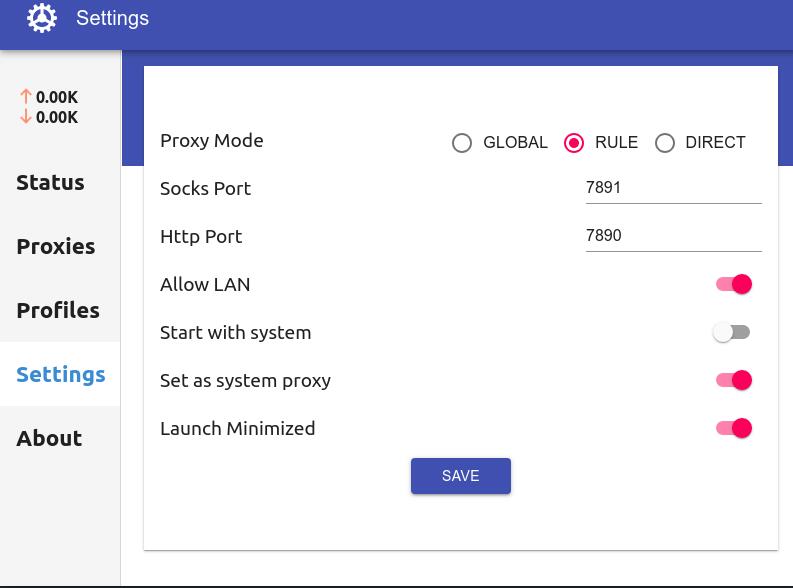Select RULE proxy mode radio button

574,143
